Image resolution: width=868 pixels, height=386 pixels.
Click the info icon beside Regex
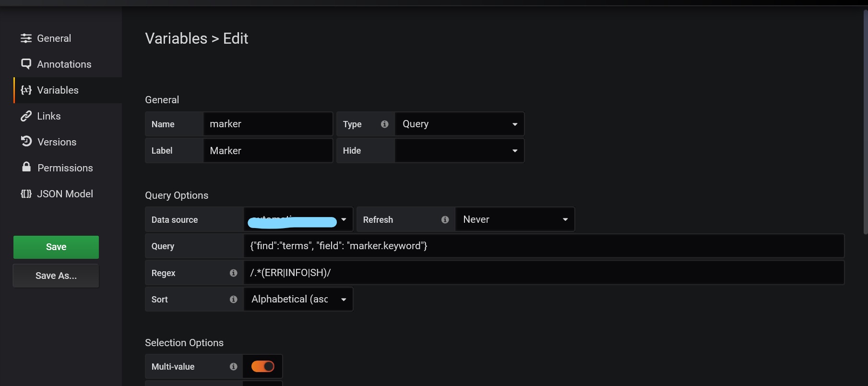[233, 273]
